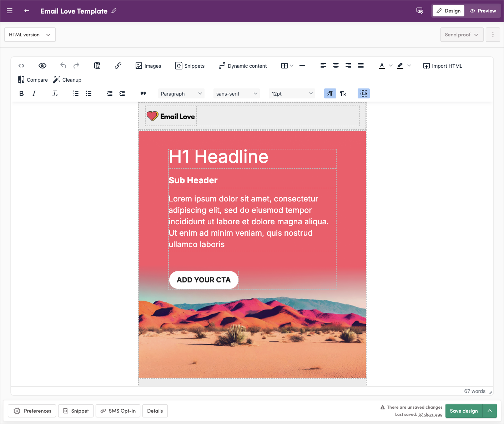Open the comments icon in header
Image resolution: width=504 pixels, height=424 pixels.
[x=420, y=11]
